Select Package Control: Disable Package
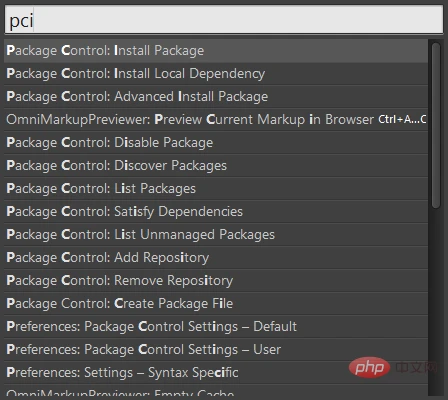Screen dimensions: 448x400 tap(216, 143)
